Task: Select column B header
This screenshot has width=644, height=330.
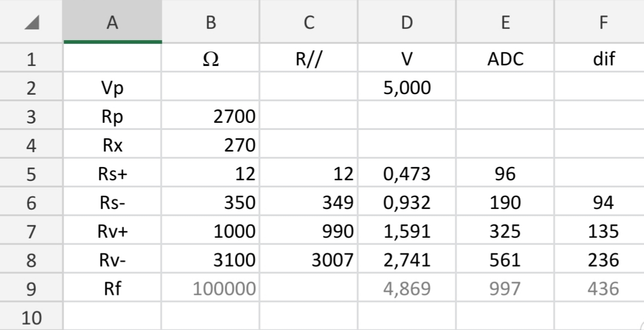Action: [x=210, y=22]
